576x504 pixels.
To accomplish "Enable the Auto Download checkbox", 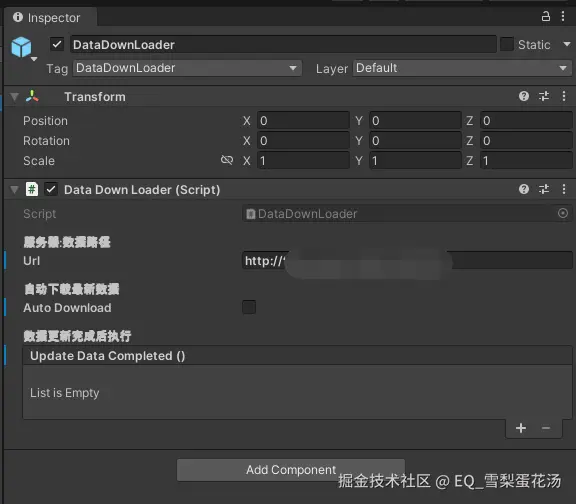I will coord(249,307).
